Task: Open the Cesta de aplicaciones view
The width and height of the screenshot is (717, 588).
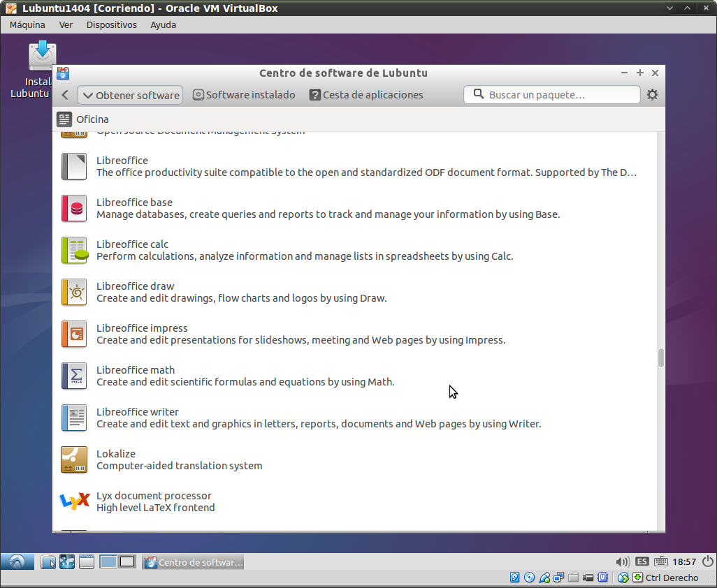Action: (366, 95)
